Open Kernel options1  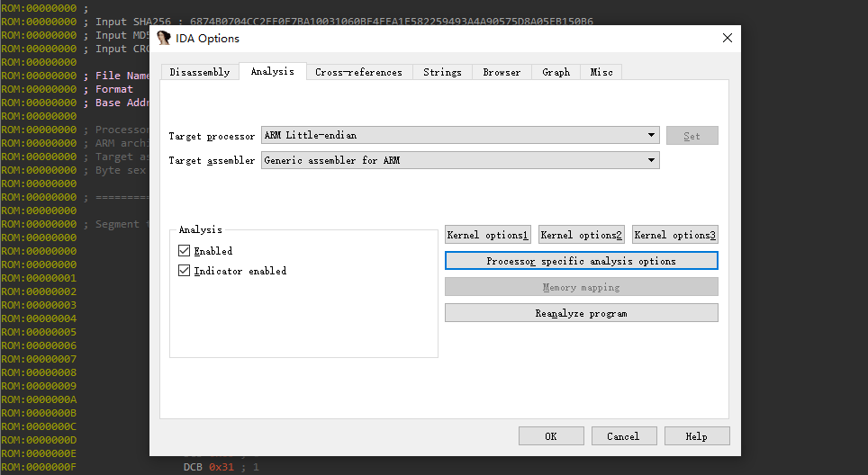coord(488,235)
